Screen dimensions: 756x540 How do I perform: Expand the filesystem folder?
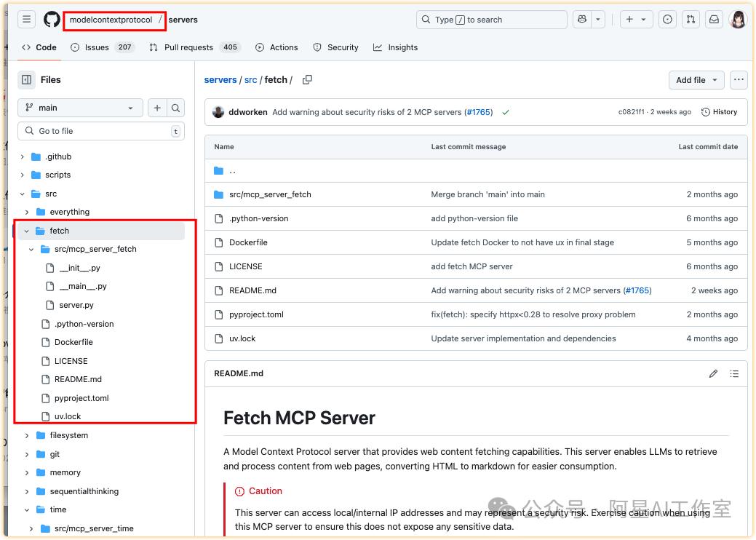(27, 435)
